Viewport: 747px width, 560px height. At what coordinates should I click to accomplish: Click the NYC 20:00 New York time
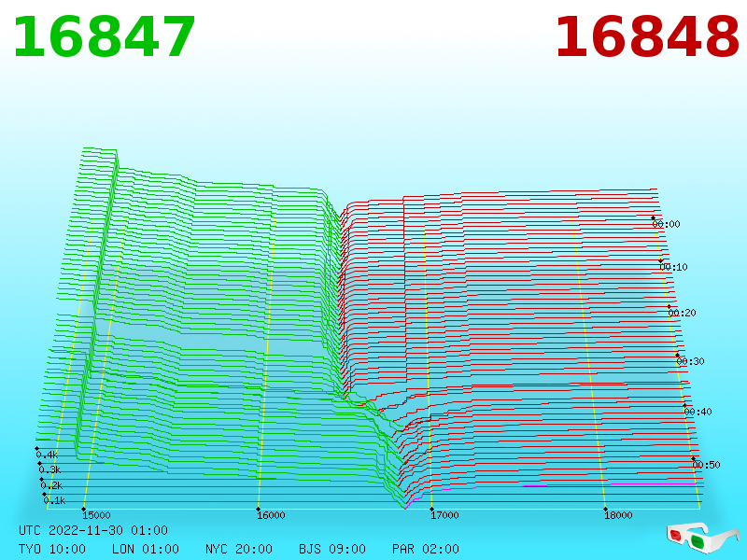point(239,549)
